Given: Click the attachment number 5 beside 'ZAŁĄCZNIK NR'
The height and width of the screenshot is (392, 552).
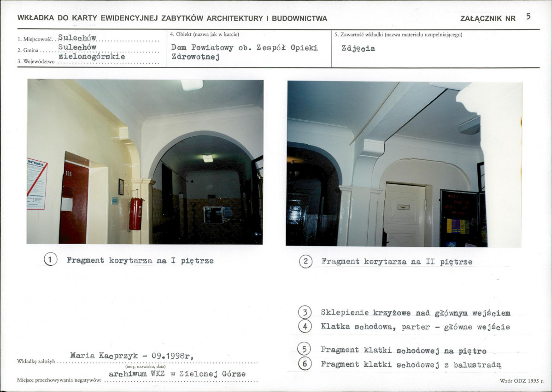Looking at the screenshot, I should pos(528,17).
